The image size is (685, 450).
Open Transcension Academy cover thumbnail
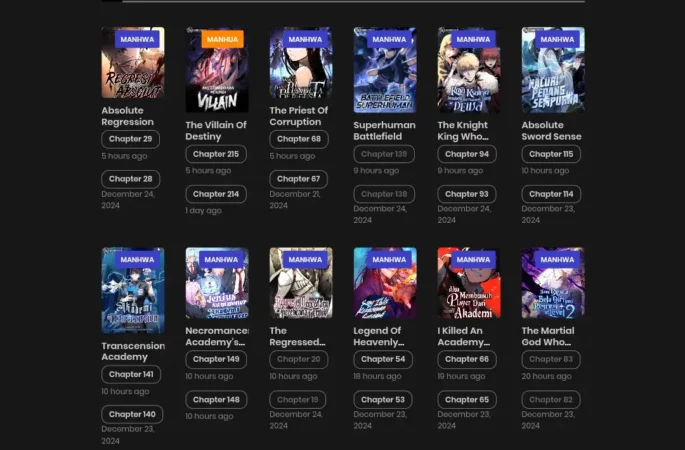coord(133,290)
